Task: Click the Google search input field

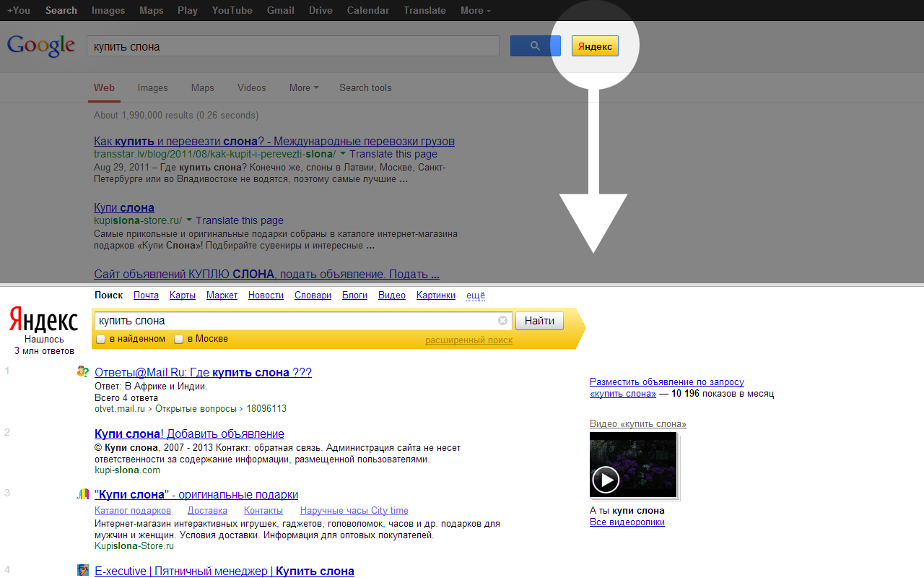Action: (x=293, y=46)
